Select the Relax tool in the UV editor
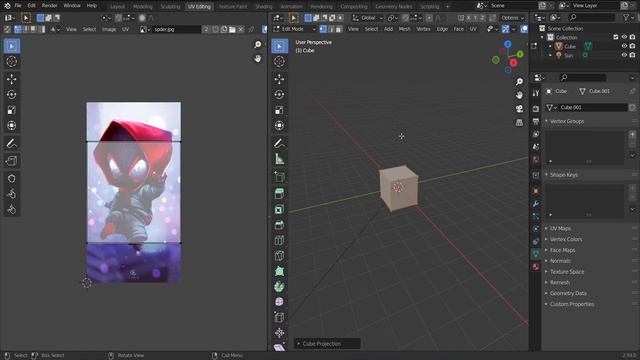Viewport: 640px width, 360px height. (x=11, y=194)
